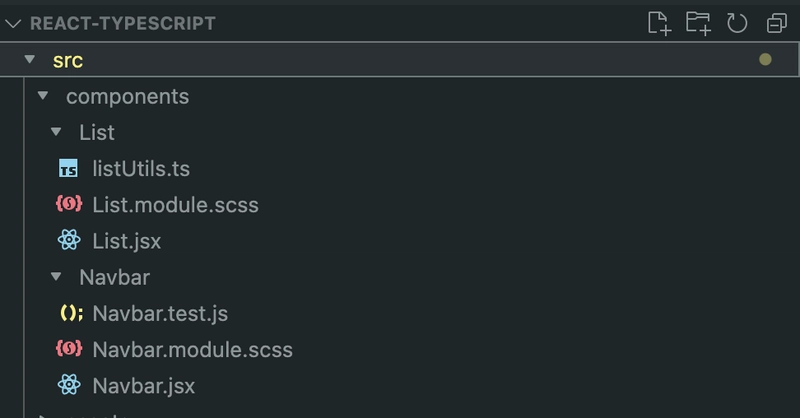Refresh the explorer with the reload icon
The image size is (800, 418).
click(737, 23)
